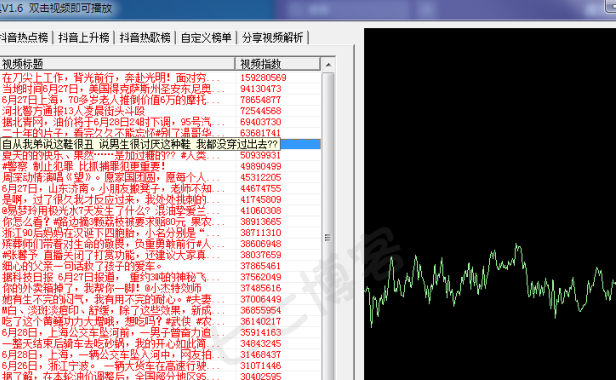
Task: Select row 殡葬师们带着对生命的敬畏
Action: pos(160,244)
